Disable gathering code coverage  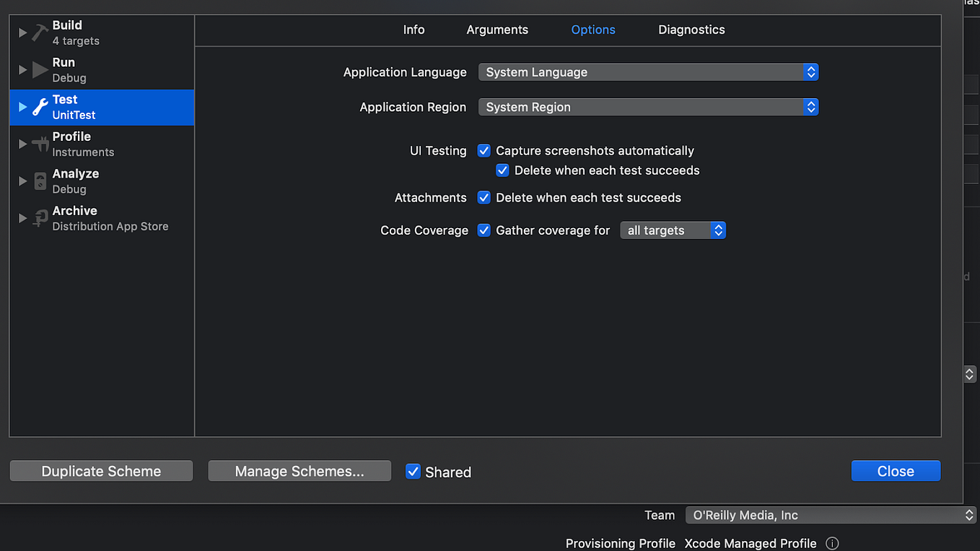484,230
